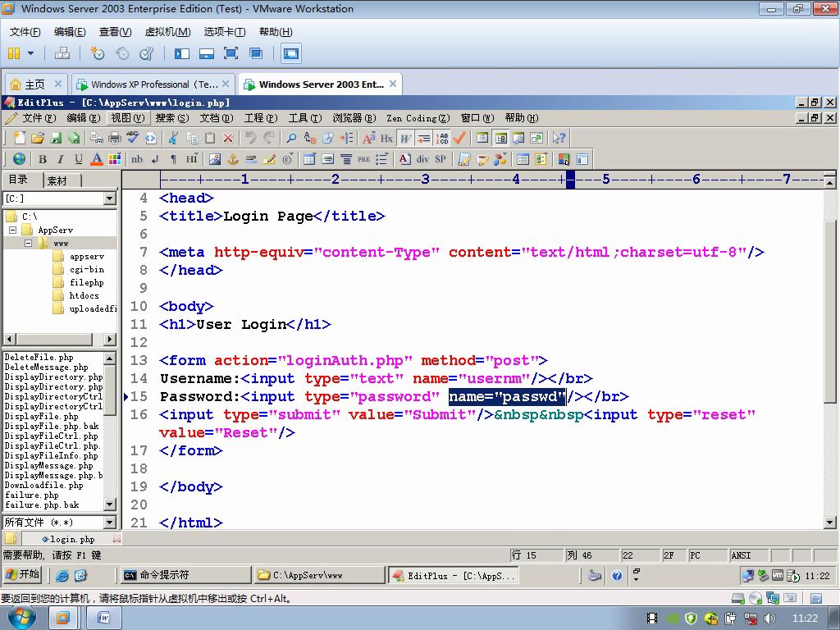This screenshot has height=630, width=840.
Task: Click host Windows Start orb
Action: tap(22, 618)
